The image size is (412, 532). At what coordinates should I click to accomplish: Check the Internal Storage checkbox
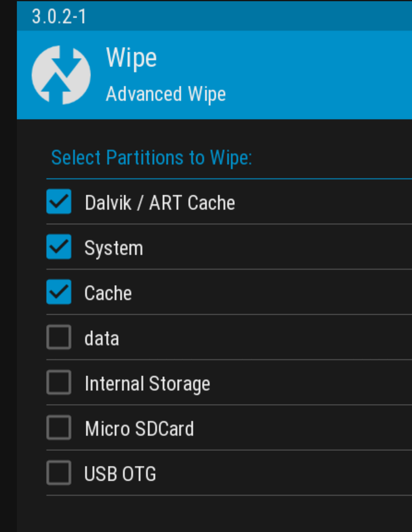point(59,382)
